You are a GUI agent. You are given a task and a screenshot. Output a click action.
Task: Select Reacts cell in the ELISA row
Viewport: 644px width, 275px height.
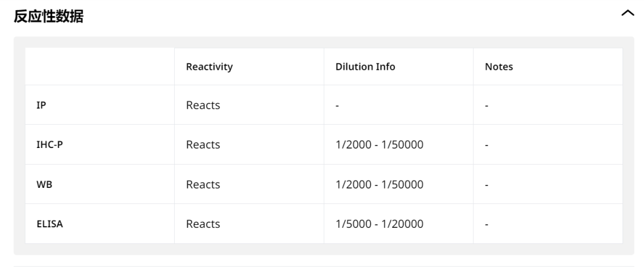click(x=203, y=224)
